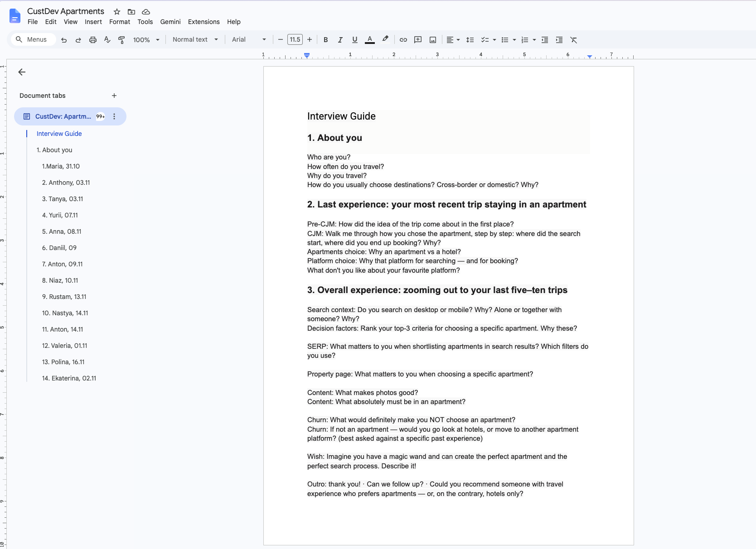Open the Tools menu
The image size is (756, 549).
coord(145,22)
